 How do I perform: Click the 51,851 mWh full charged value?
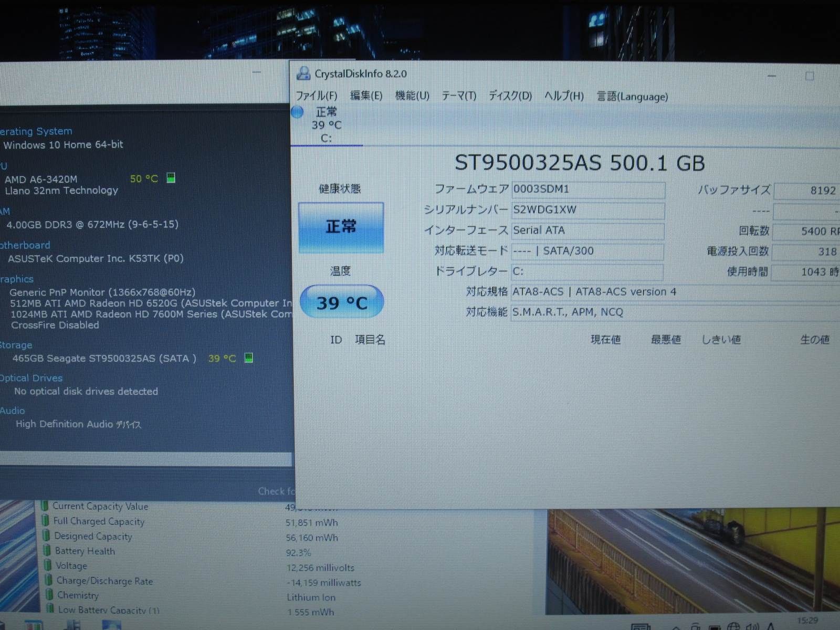pos(312,523)
